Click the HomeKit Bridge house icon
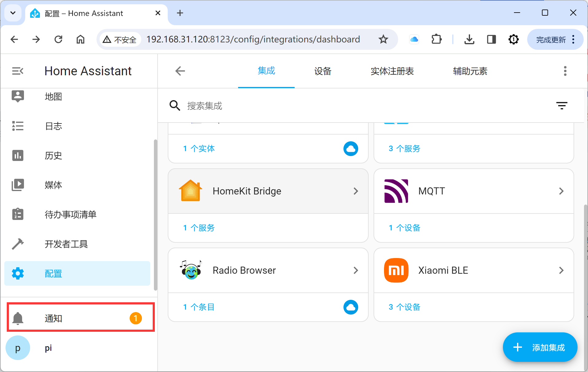Image resolution: width=588 pixels, height=372 pixels. [190, 191]
